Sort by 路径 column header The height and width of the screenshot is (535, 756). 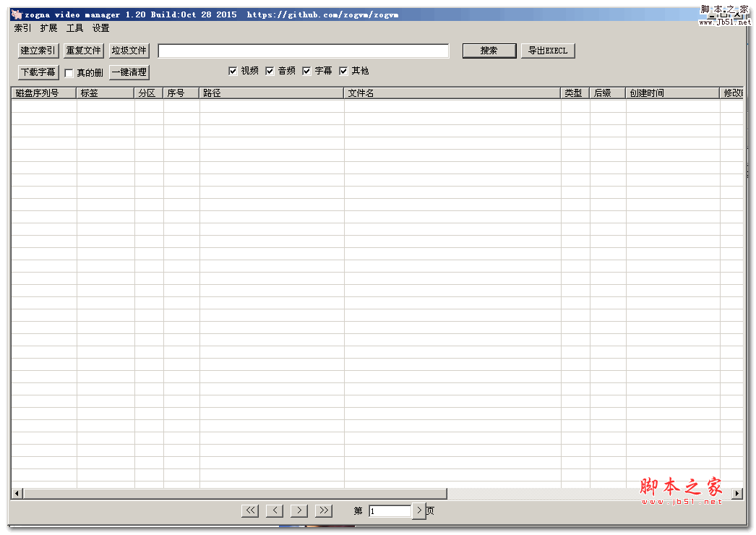(x=272, y=93)
